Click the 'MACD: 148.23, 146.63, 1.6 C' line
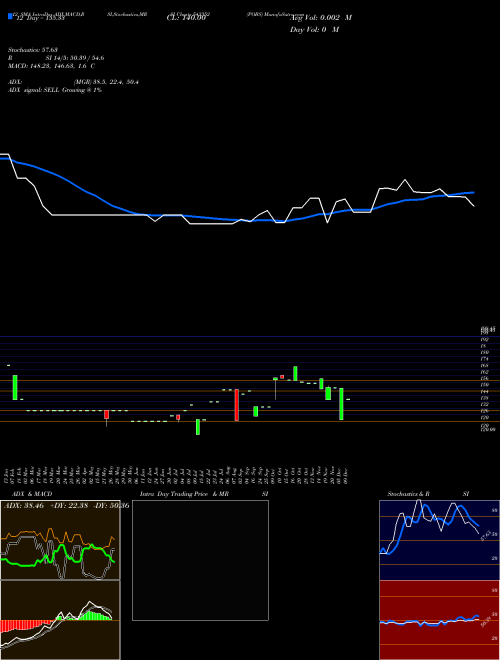This screenshot has width=500, height=660. click(x=51, y=66)
